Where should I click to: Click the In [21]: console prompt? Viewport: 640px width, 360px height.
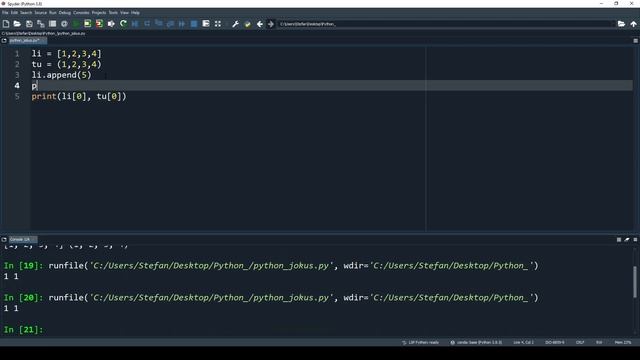point(23,329)
